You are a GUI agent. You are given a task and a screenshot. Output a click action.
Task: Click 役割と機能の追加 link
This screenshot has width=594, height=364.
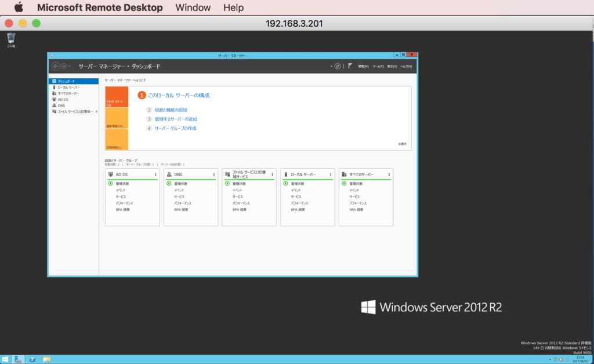tap(171, 110)
